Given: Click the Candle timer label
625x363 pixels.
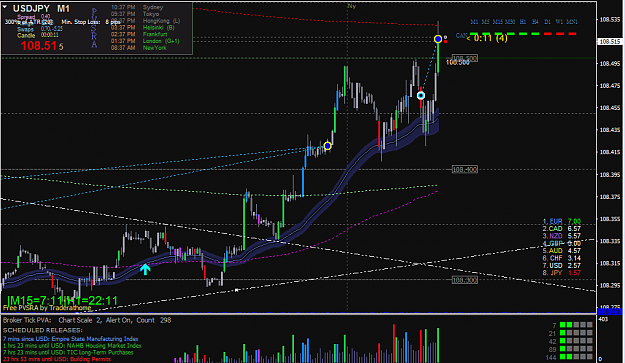Looking at the screenshot, I should pos(37,35).
